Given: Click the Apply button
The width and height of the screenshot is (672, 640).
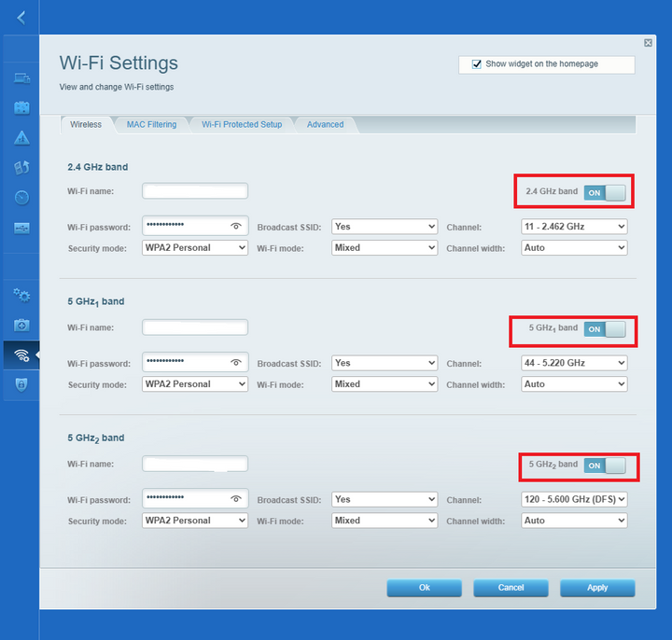Looking at the screenshot, I should click(x=597, y=588).
